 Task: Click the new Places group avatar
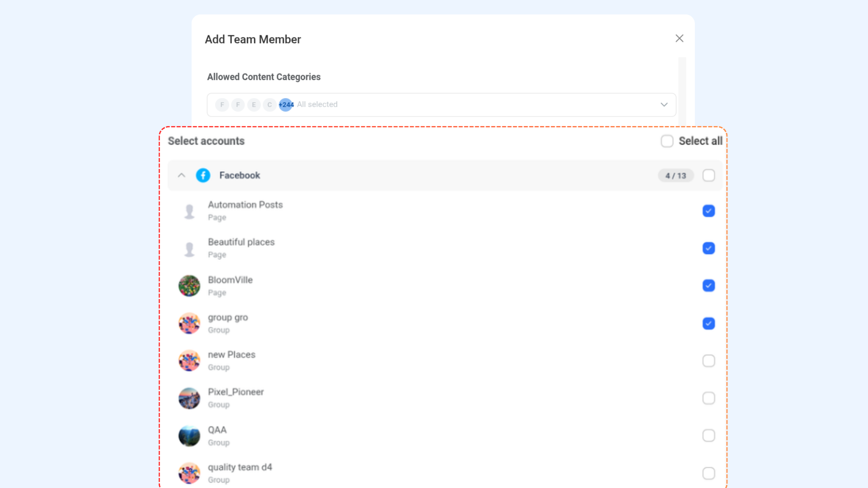pos(189,361)
